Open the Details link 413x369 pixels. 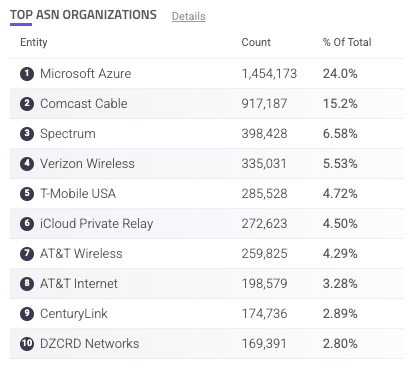point(188,16)
